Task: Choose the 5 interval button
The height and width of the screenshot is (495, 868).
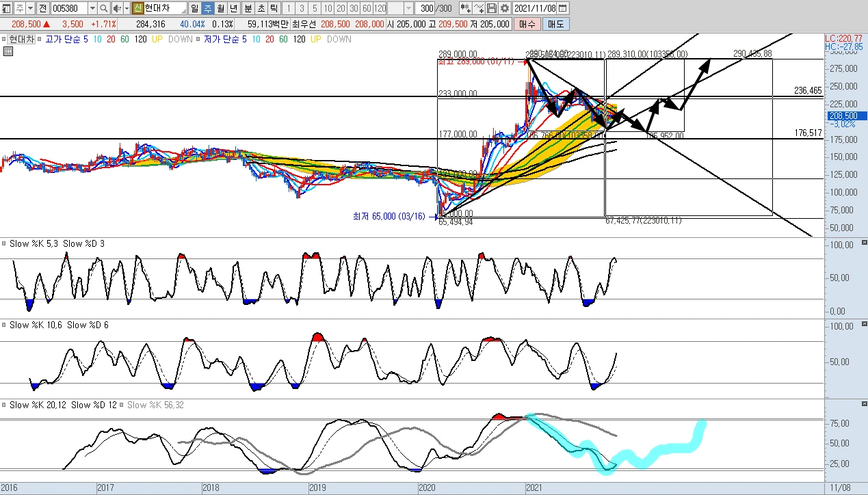Action: 315,8
